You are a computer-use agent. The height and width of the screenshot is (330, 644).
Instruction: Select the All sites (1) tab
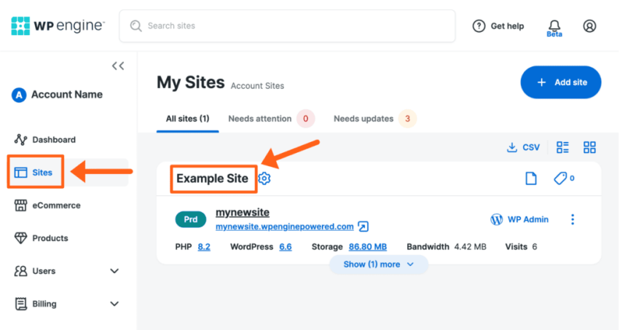187,119
